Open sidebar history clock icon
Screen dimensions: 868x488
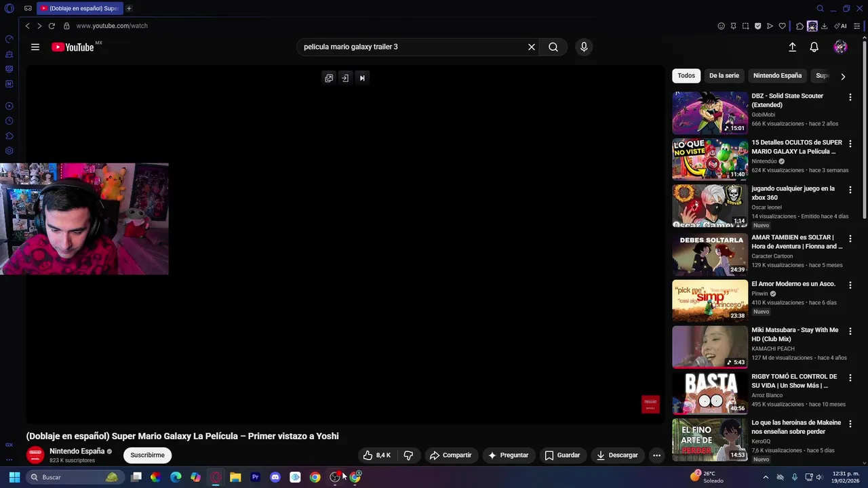(9, 121)
